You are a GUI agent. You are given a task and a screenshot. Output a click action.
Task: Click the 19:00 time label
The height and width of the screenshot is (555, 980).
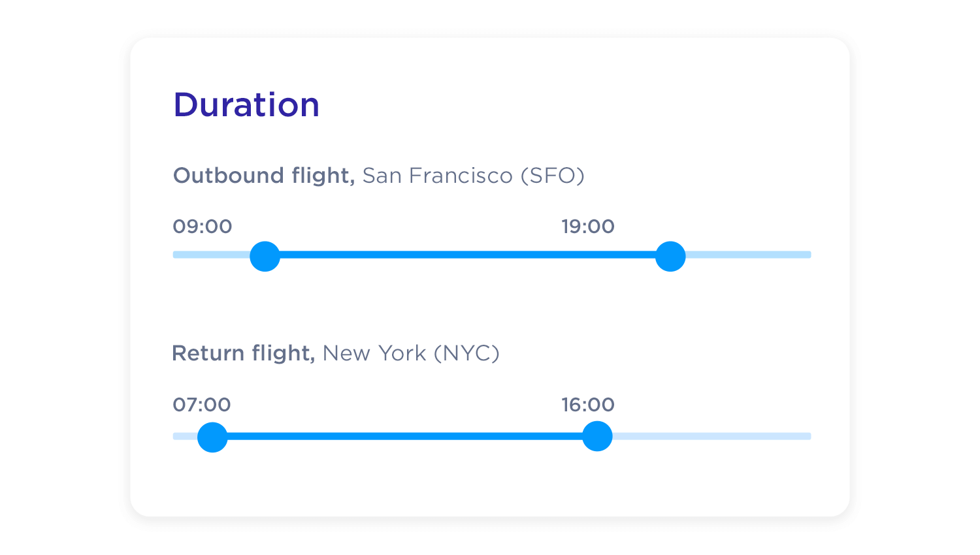(588, 227)
